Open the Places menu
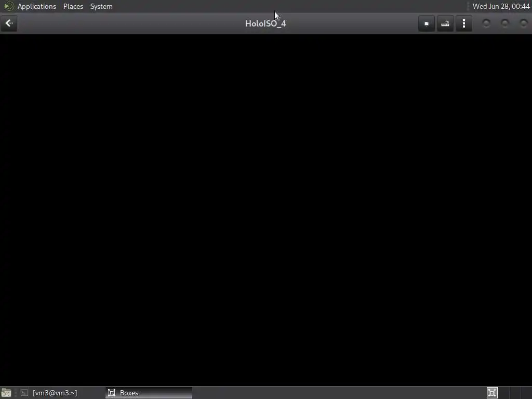The image size is (532, 399). (73, 6)
